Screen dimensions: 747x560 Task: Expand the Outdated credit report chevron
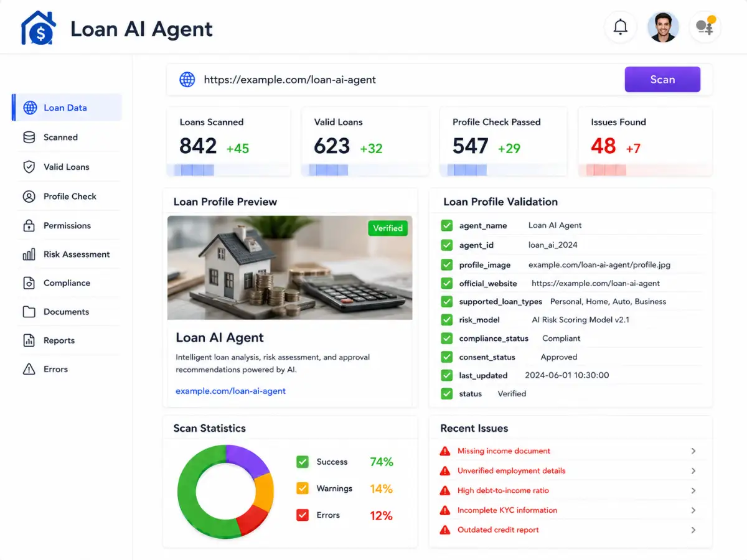click(693, 530)
